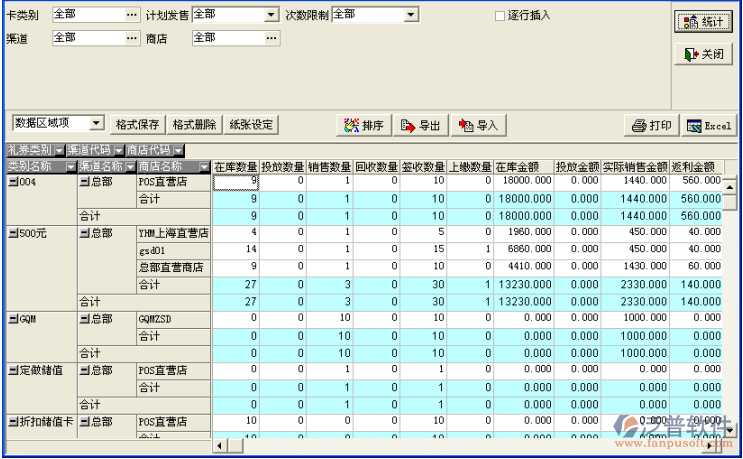Collapse the GQM category group
The height and width of the screenshot is (459, 743).
pos(12,318)
